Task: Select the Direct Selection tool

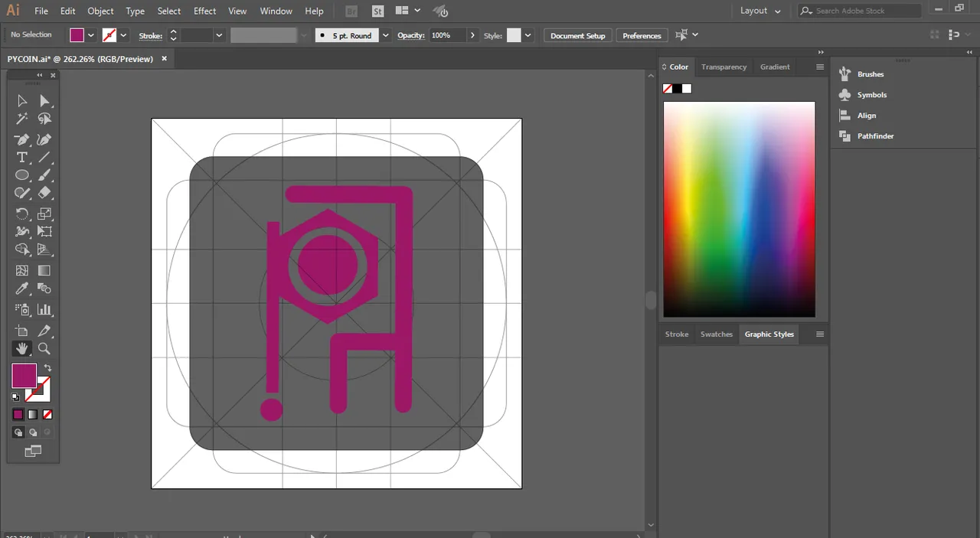Action: click(44, 100)
